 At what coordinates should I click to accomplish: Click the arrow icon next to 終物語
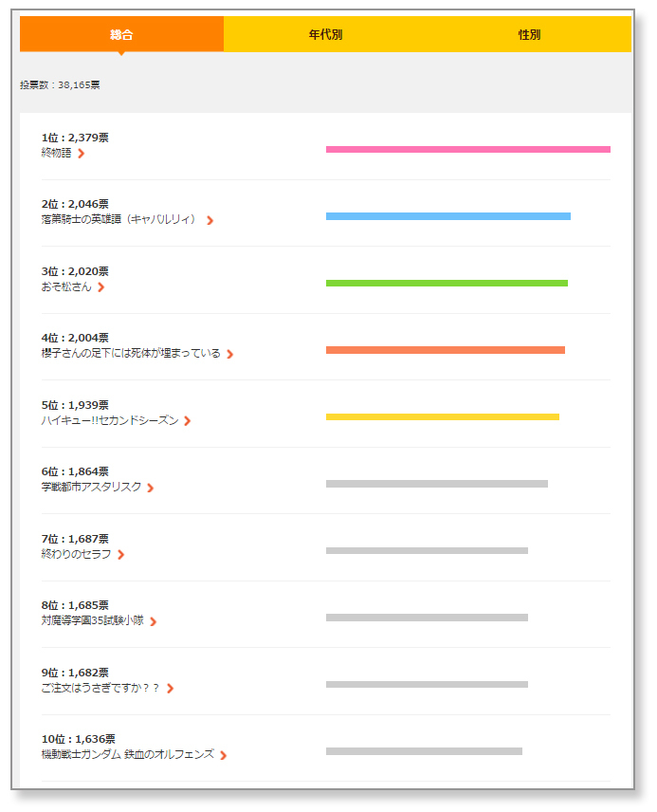point(82,154)
